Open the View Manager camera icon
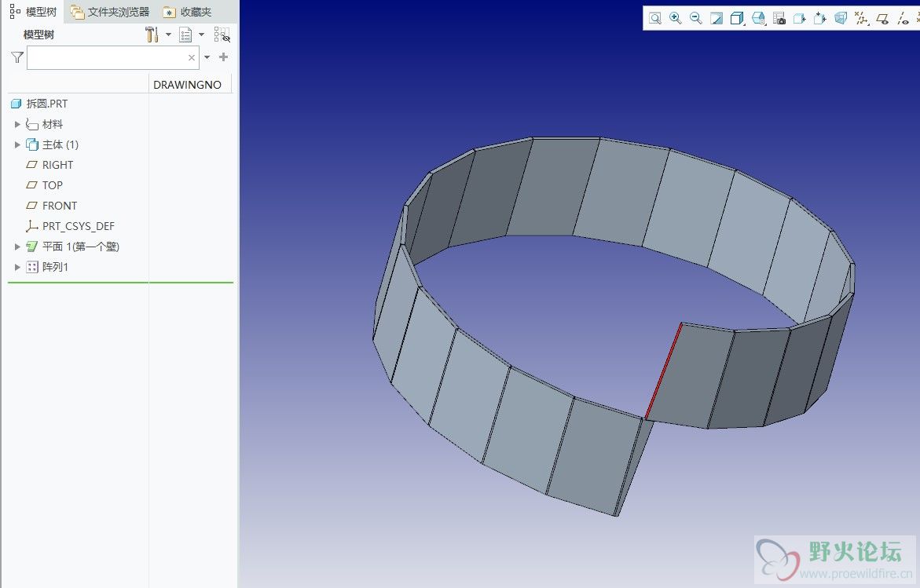The height and width of the screenshot is (588, 920). (x=779, y=18)
